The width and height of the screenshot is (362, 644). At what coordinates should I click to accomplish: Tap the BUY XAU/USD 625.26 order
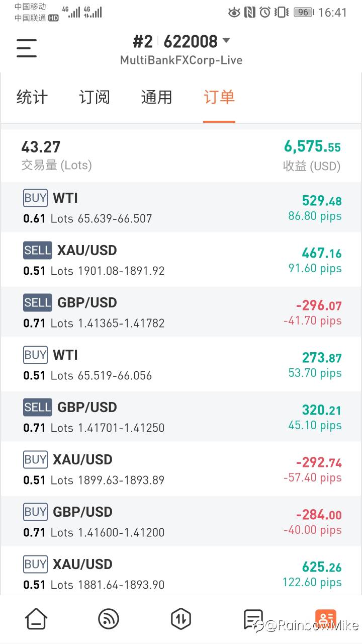click(181, 574)
